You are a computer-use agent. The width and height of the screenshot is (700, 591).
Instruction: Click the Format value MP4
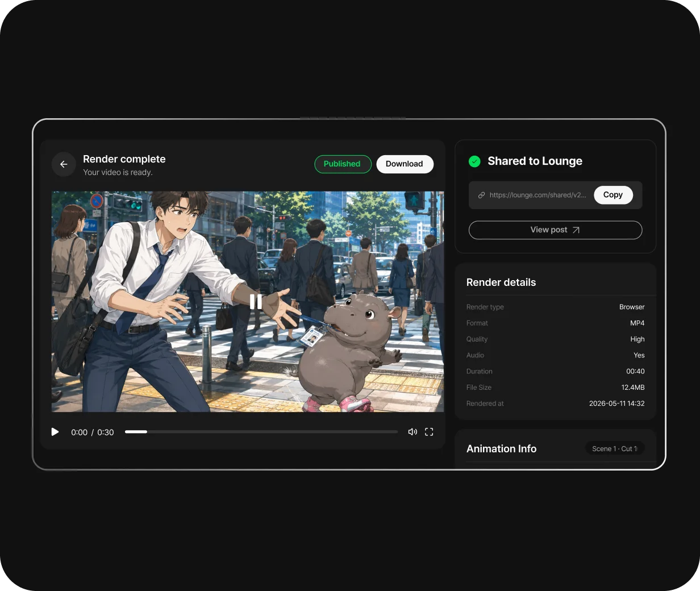(x=637, y=323)
